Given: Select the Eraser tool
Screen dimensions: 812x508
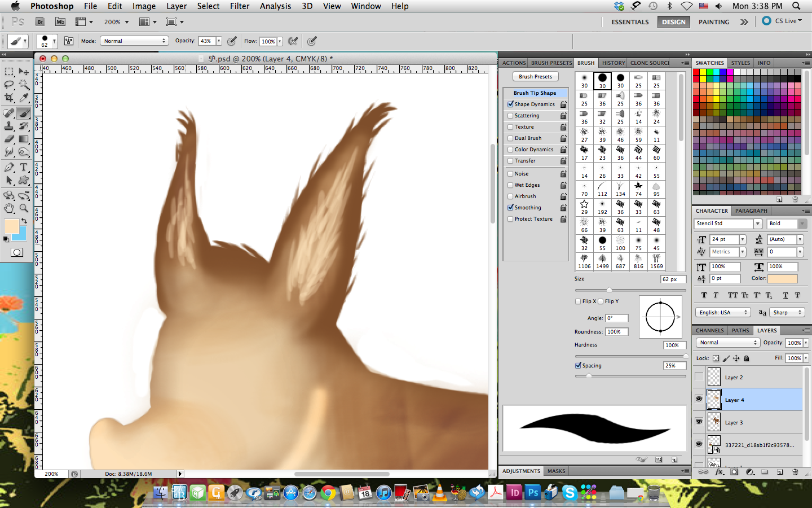Looking at the screenshot, I should tap(9, 139).
